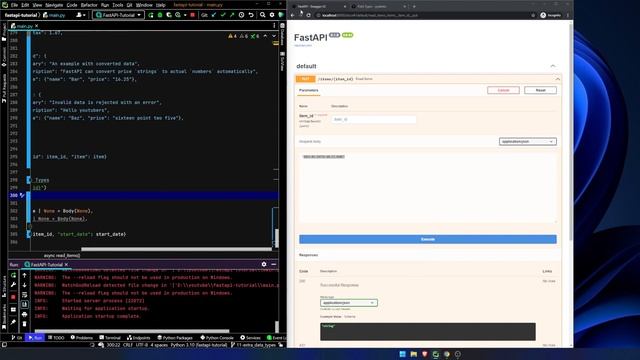640x360 pixels.
Task: Click the editor's horizontal scrollbar
Action: point(176,249)
